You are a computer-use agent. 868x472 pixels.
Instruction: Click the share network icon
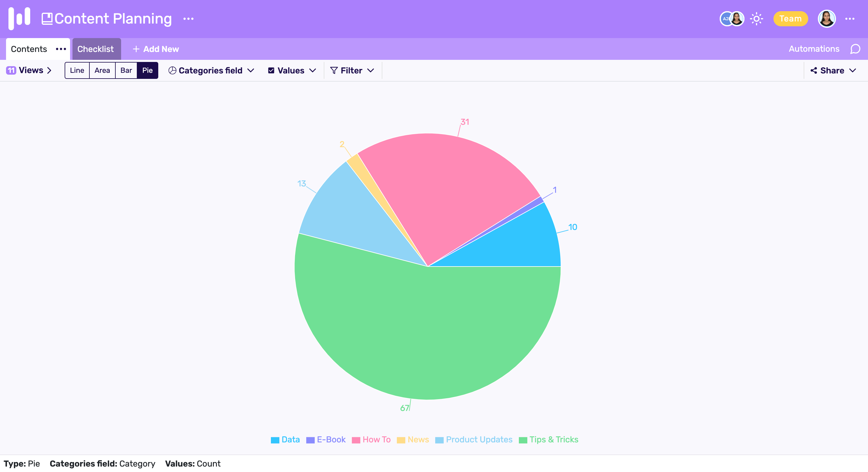click(x=813, y=70)
